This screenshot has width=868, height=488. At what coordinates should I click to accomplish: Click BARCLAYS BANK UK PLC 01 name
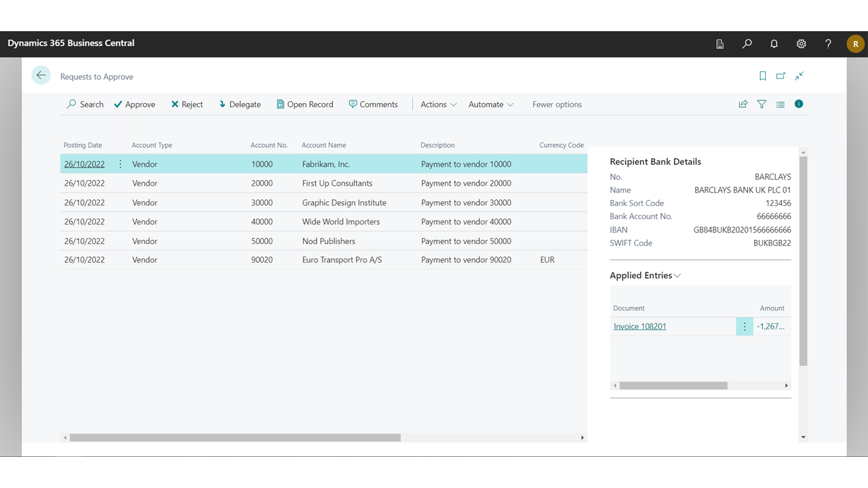(743, 190)
